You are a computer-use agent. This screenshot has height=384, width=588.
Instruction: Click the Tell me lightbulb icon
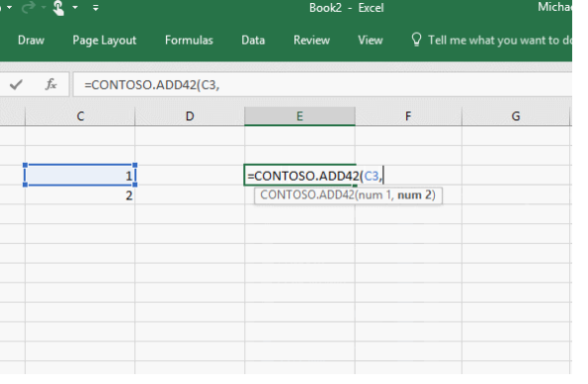416,39
